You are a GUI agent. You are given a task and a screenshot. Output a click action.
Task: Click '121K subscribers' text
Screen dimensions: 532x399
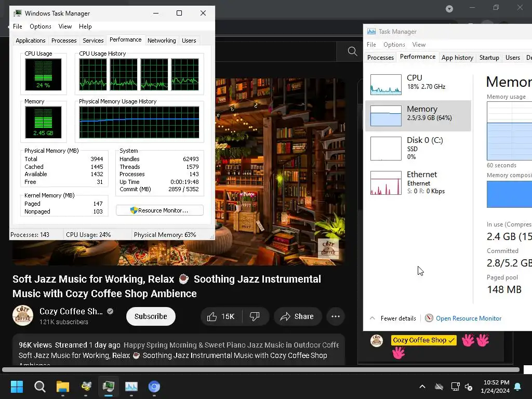[x=64, y=322]
